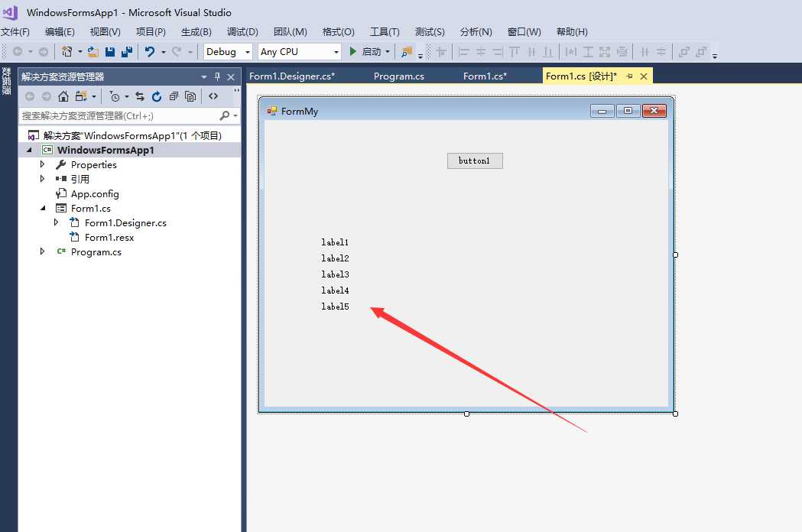Viewport: 802px width, 532px height.
Task: Open the 生成(B) menu
Action: click(196, 31)
